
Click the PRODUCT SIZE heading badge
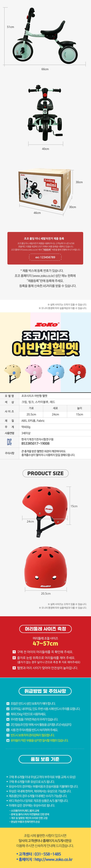(x=45, y=473)
